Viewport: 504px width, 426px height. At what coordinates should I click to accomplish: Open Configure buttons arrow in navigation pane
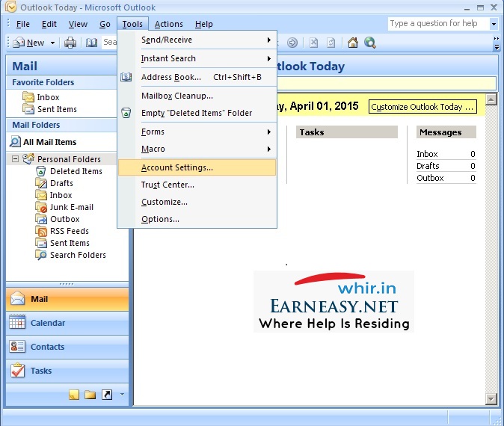122,394
